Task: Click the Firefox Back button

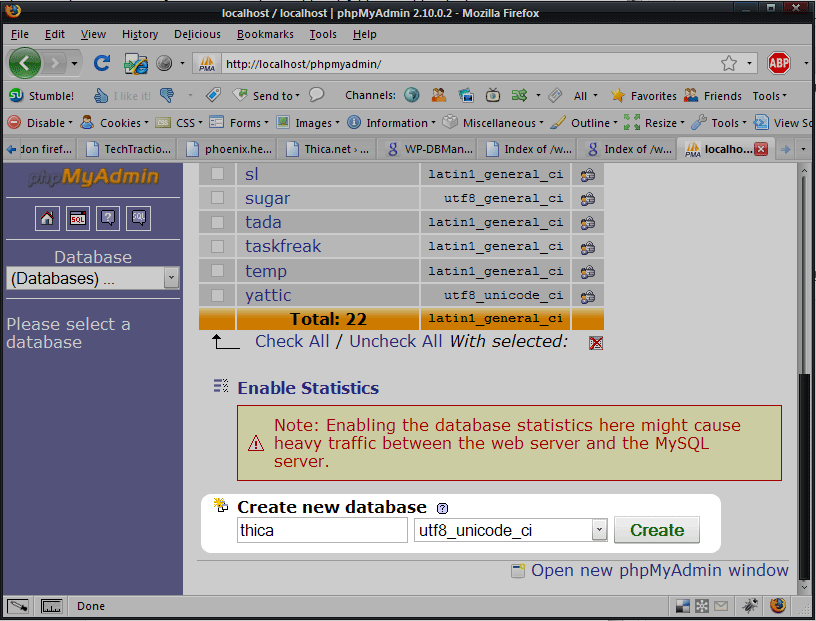Action: tap(24, 64)
